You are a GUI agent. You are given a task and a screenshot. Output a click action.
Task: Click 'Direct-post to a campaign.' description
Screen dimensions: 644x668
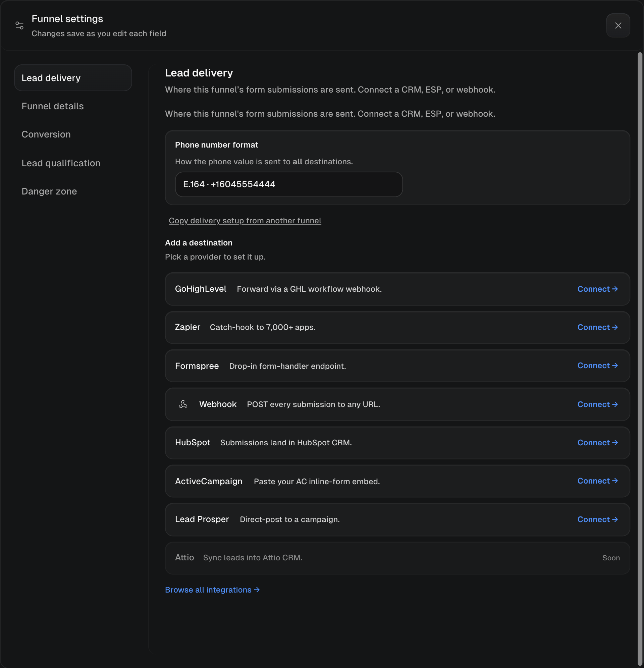(x=290, y=519)
